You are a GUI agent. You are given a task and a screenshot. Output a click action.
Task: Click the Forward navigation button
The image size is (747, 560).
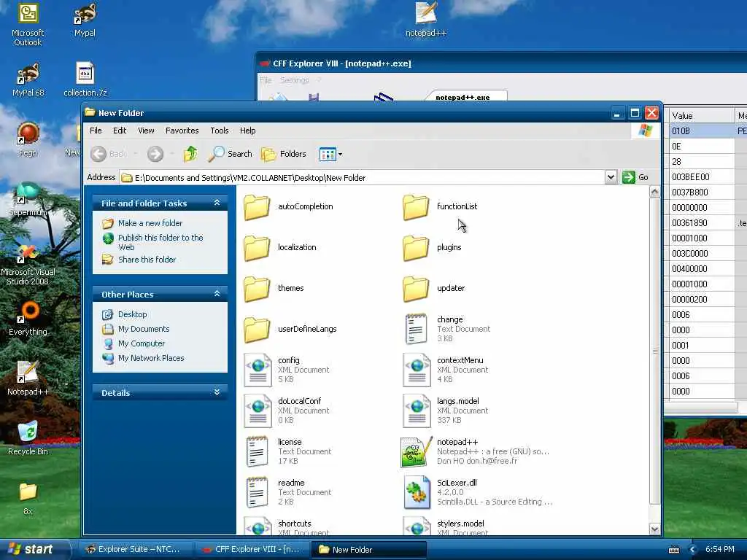point(155,154)
